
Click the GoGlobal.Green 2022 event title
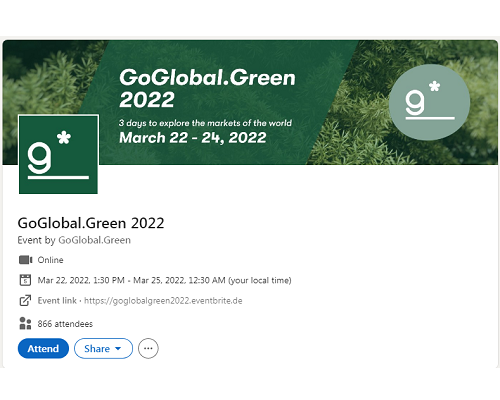tap(91, 223)
